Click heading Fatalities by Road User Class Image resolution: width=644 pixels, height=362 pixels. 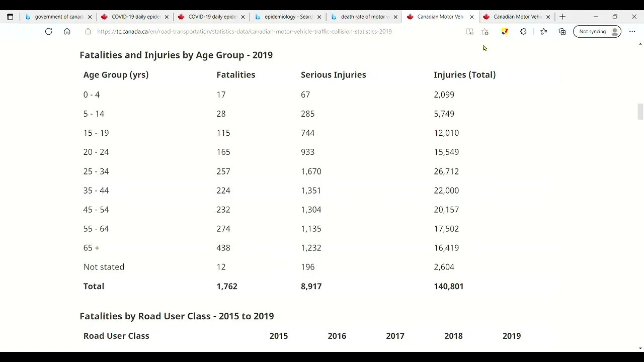(177, 316)
